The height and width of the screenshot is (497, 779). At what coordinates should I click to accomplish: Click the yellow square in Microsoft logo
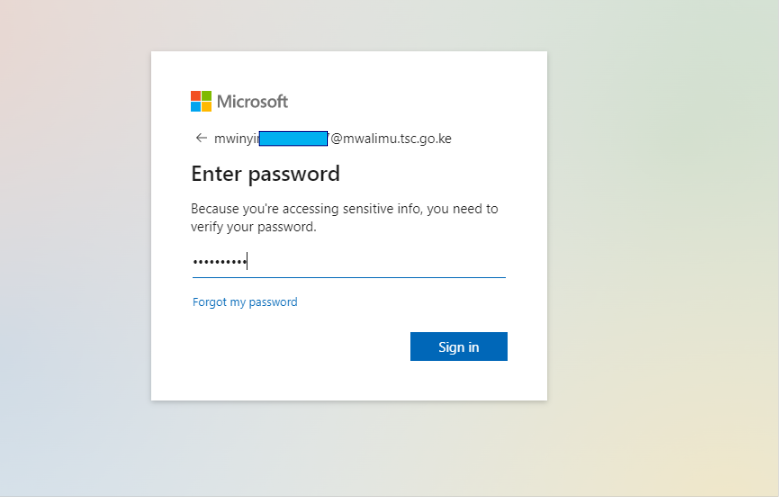click(206, 106)
